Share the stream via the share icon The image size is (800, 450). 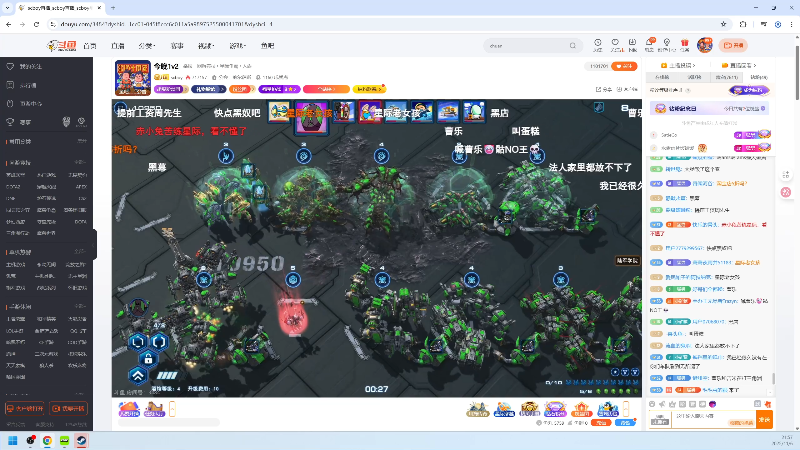[x=604, y=89]
